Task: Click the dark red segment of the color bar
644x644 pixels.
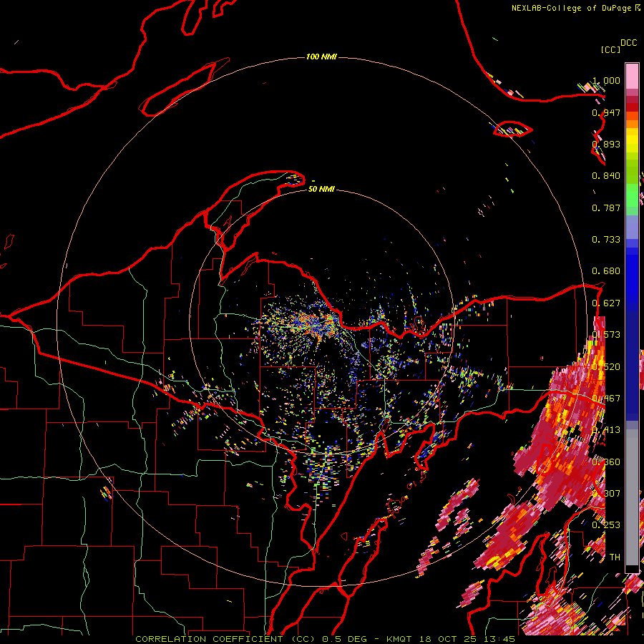Action: click(632, 107)
